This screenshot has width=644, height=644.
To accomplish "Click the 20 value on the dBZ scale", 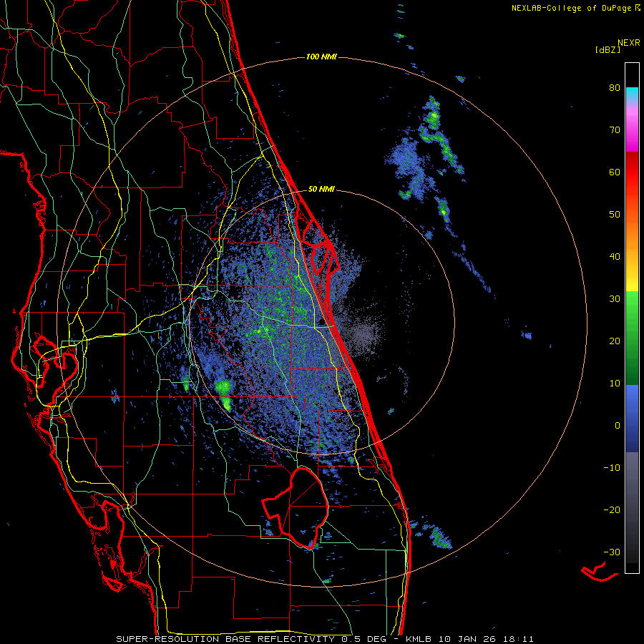I will pos(615,341).
